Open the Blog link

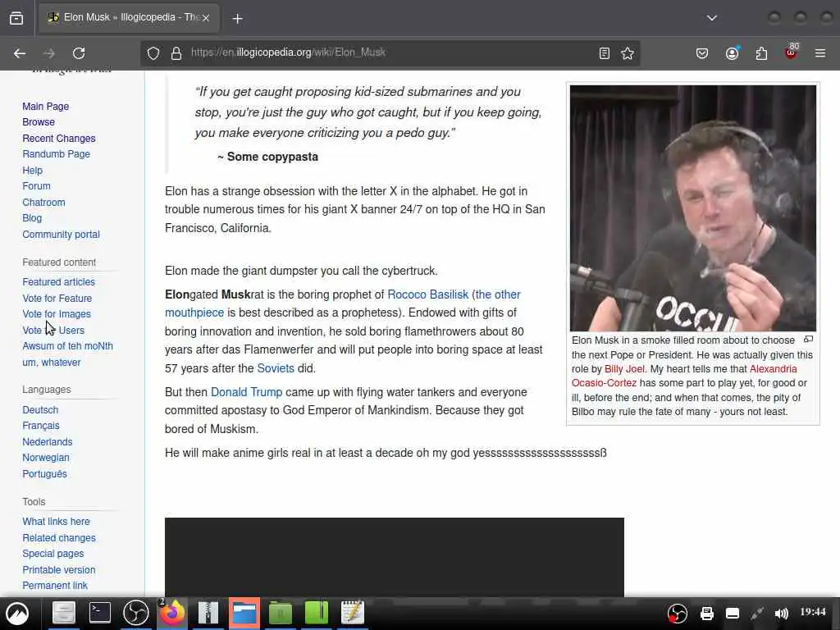(32, 218)
